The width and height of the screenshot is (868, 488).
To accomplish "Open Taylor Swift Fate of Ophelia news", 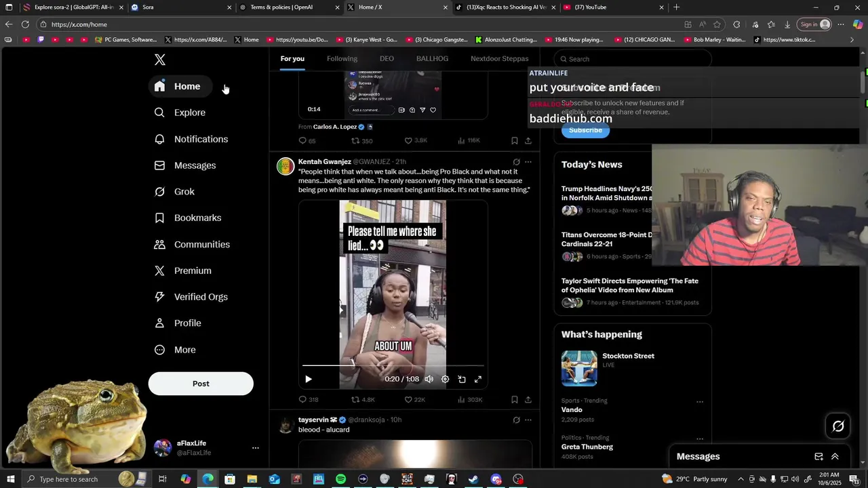I will tap(630, 285).
